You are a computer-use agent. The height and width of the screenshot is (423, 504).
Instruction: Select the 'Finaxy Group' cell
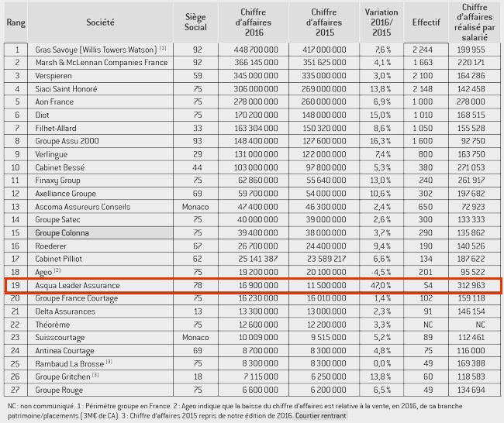tap(100, 181)
